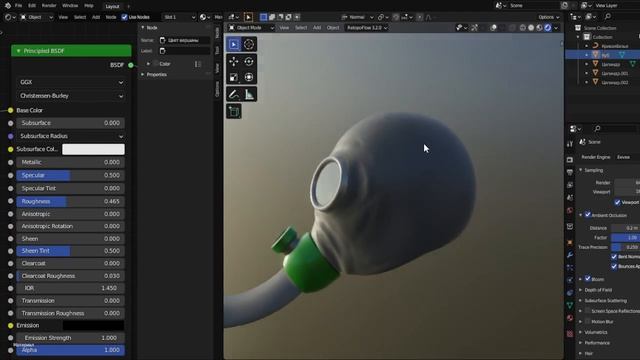Select the Rotate tool in viewport toolbar
Image resolution: width=640 pixels, height=360 pixels.
[x=249, y=62]
